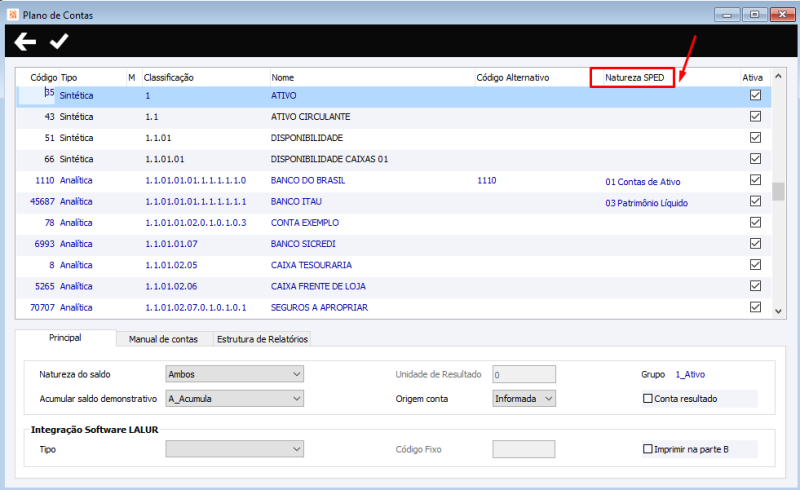
Task: Toggle Ativa checkbox for CONTA EXEMPLO row
Action: [755, 222]
